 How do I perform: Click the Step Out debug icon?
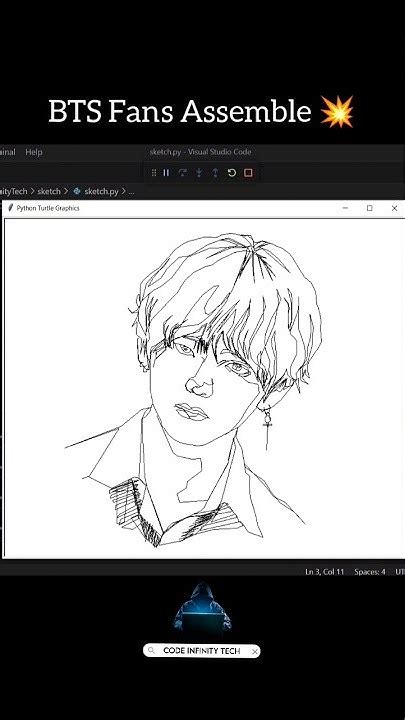tap(215, 173)
